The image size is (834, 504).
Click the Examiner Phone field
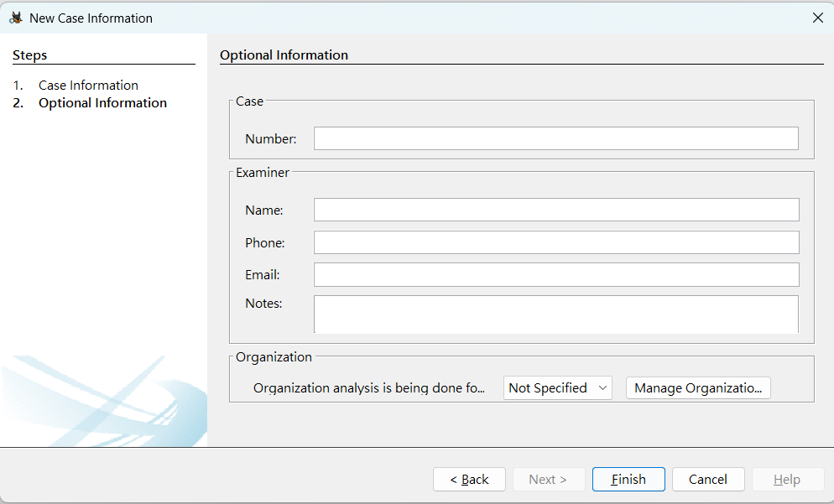click(556, 242)
